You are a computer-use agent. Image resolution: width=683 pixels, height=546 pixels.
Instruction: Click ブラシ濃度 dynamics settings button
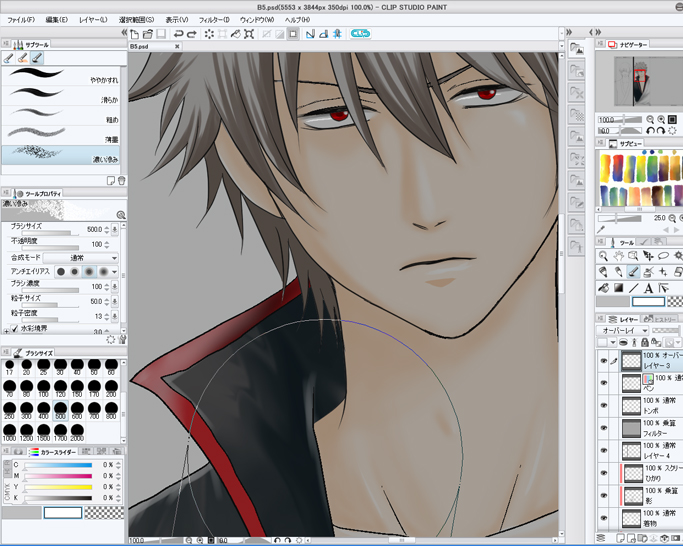[x=115, y=287]
